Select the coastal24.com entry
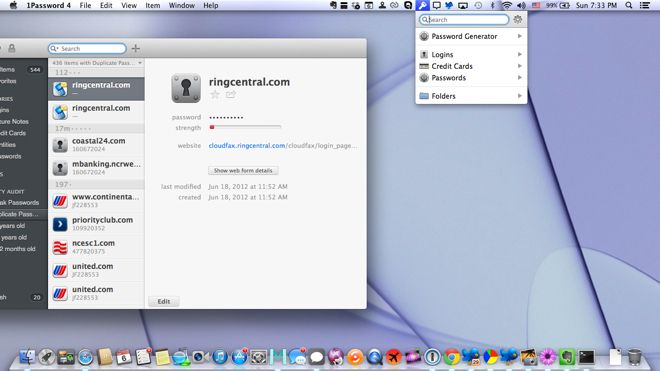The height and width of the screenshot is (371, 660). 96,144
